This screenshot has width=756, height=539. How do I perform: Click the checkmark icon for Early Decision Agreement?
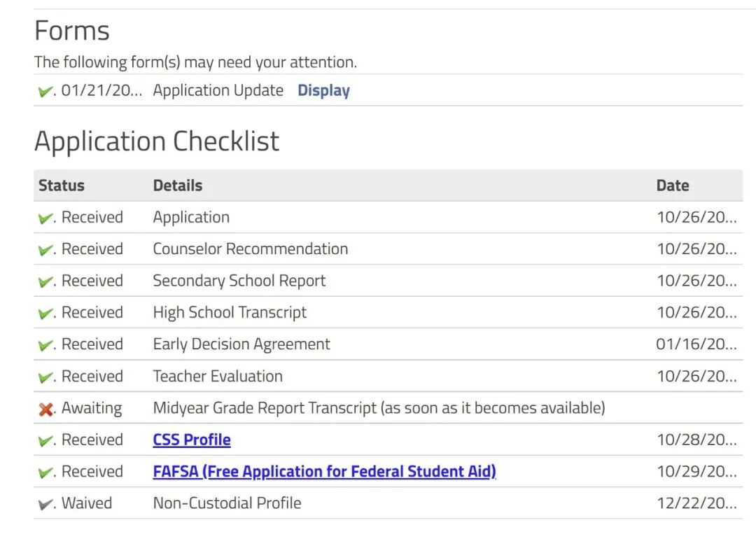click(x=45, y=345)
